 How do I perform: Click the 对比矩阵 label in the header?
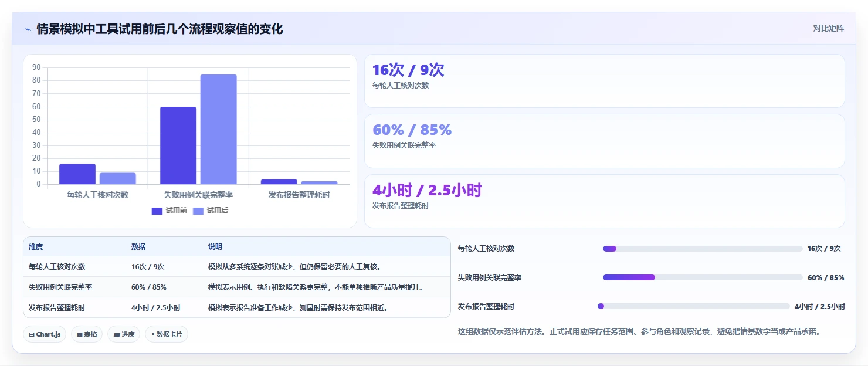coord(829,28)
